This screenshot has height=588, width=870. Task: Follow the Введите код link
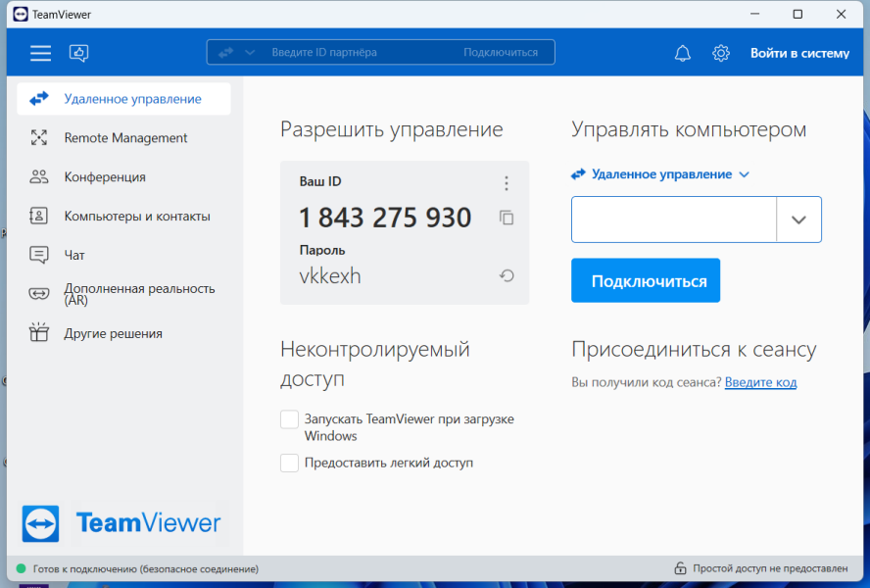(x=760, y=382)
